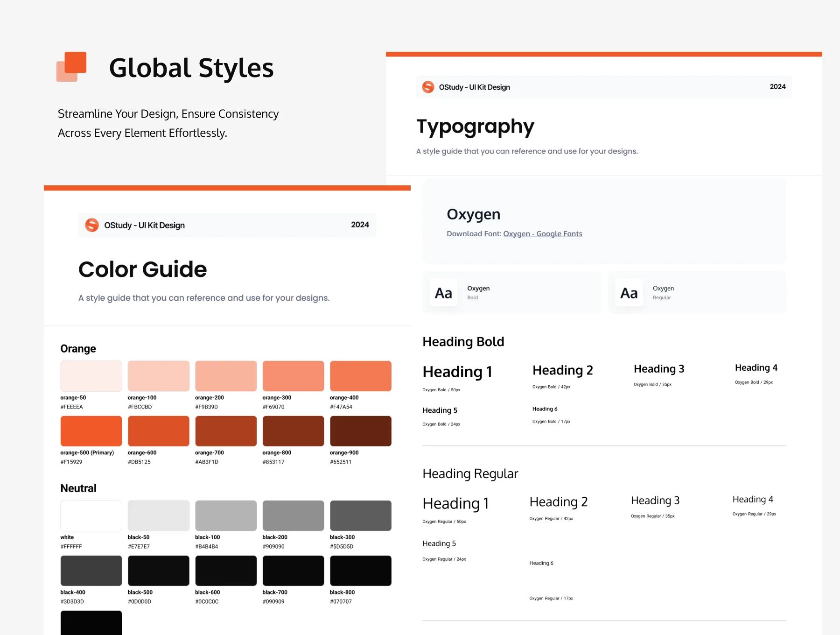Pick the black-800 swatch
Screen dimensions: 840x635
pos(361,571)
